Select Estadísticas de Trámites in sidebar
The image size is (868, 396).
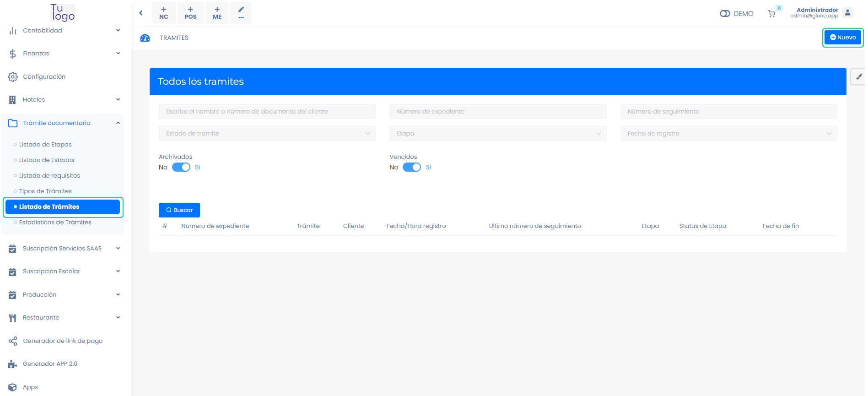[55, 222]
